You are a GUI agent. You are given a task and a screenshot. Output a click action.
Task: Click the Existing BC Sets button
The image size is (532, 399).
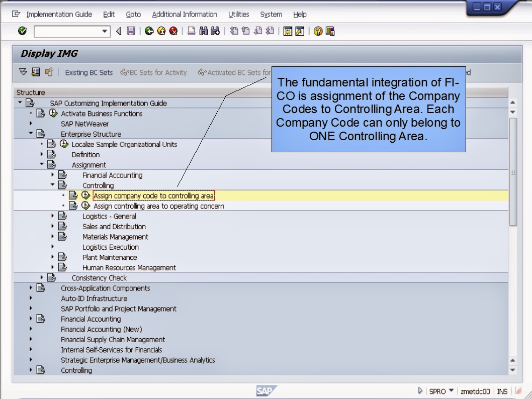pyautogui.click(x=88, y=72)
